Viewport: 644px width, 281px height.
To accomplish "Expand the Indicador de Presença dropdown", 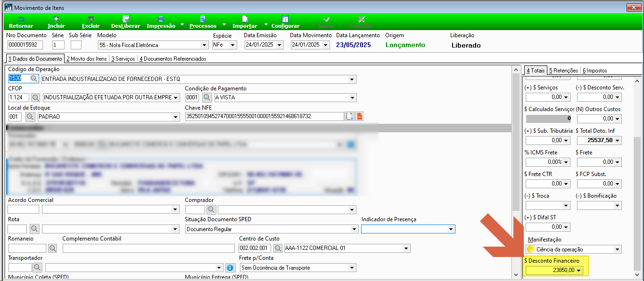I will point(451,229).
